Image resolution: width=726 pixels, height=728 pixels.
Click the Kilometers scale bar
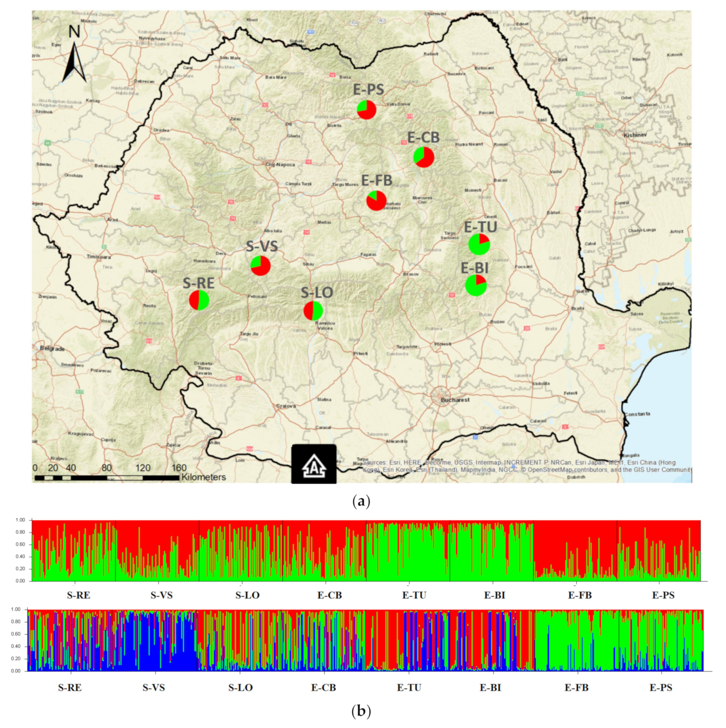click(107, 477)
